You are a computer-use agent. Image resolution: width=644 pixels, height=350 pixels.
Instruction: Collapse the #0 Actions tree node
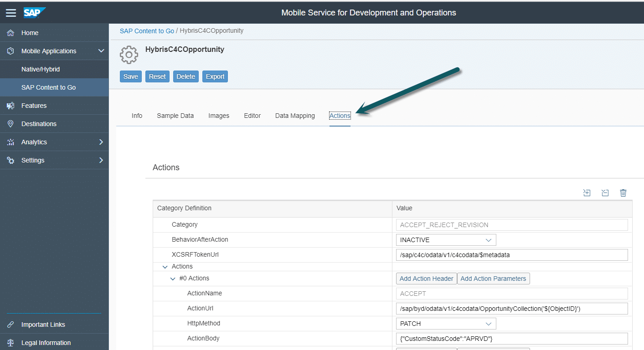(x=173, y=279)
